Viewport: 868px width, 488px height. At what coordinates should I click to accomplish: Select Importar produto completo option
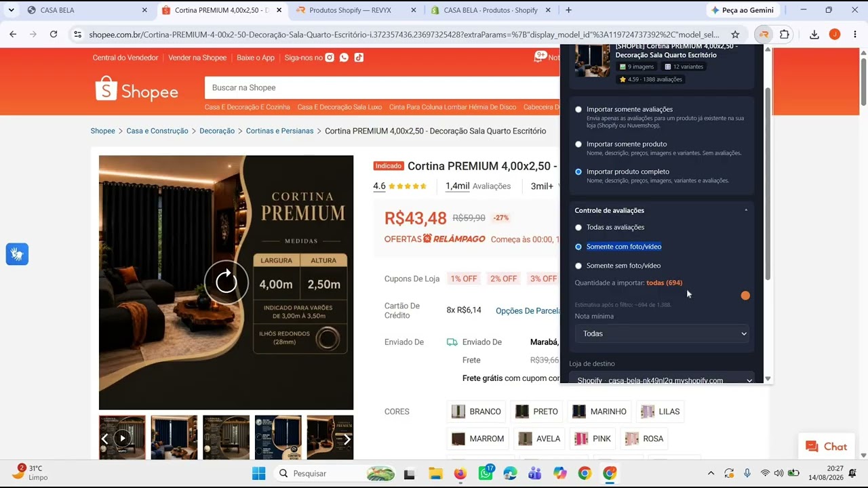click(578, 171)
